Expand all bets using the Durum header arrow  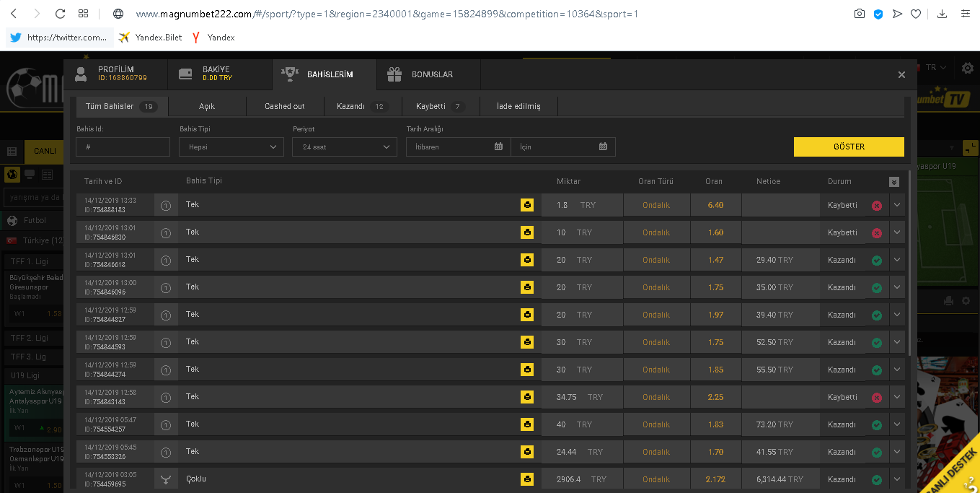pos(894,182)
